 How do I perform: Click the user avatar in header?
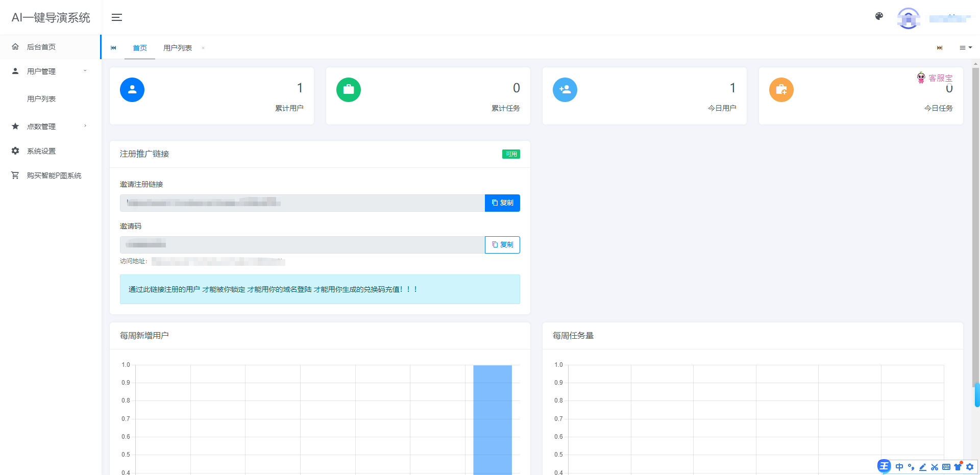(908, 18)
